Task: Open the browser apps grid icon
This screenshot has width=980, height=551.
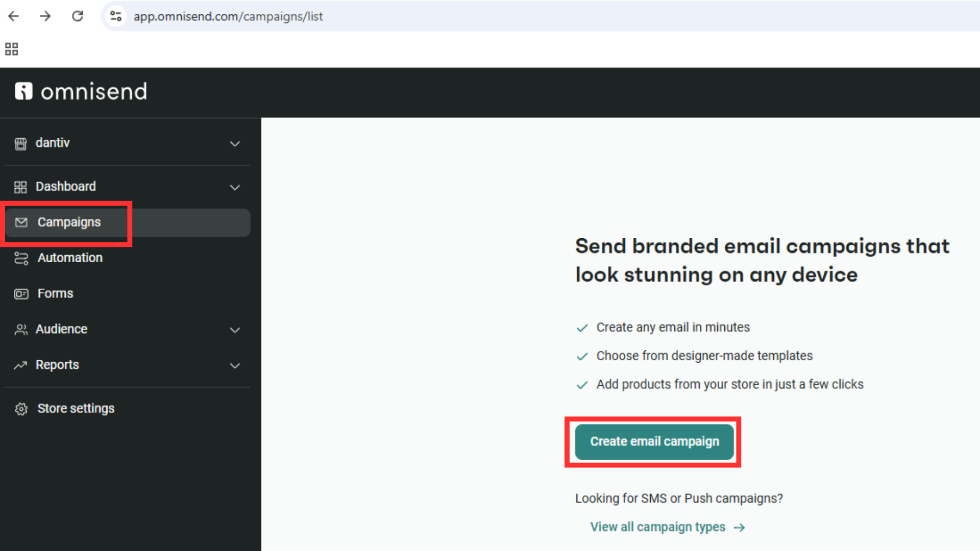Action: click(x=12, y=49)
